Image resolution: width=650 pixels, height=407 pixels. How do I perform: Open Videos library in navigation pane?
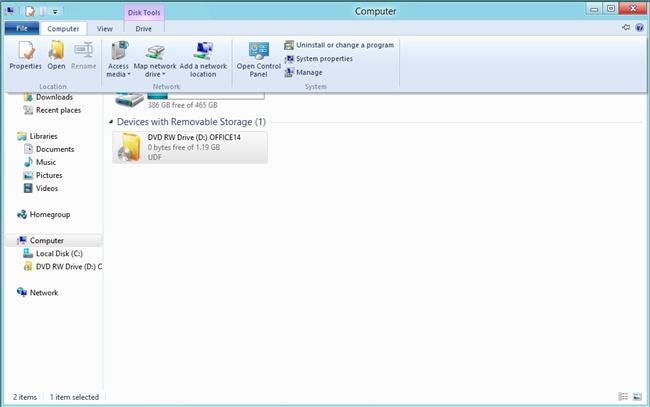(x=46, y=188)
